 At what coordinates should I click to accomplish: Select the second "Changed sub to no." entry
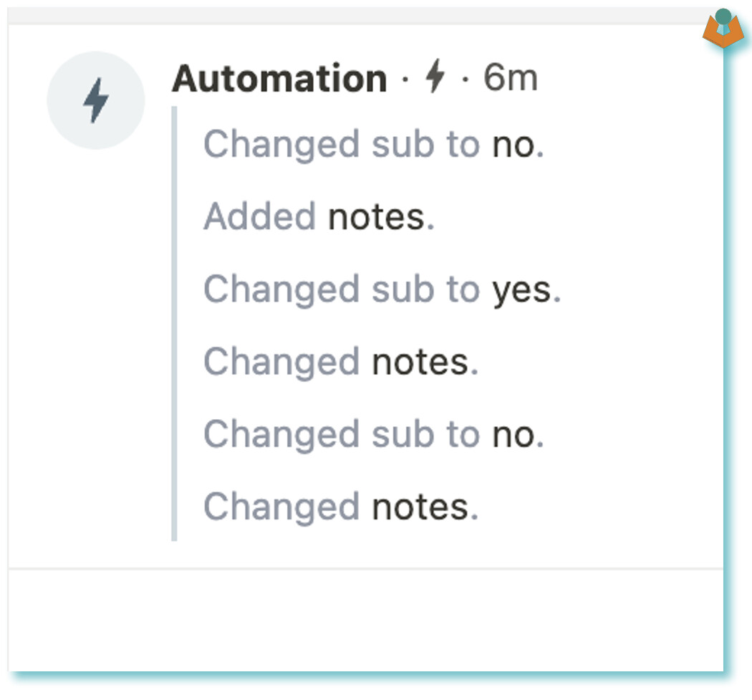374,435
